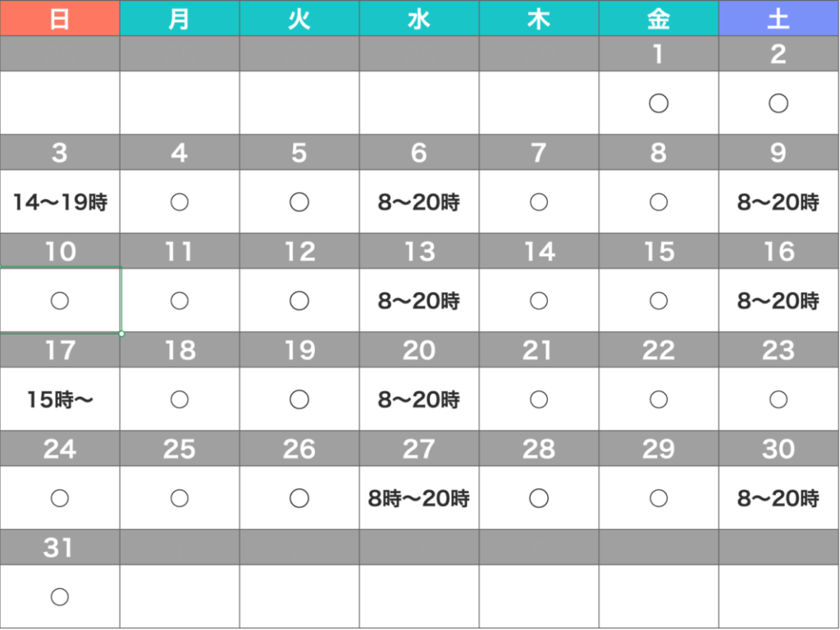Click the 日 Sunday header cell

coord(60,20)
